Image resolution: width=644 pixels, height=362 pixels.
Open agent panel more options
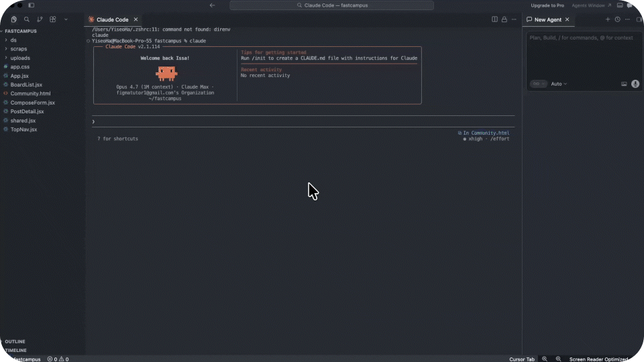click(x=627, y=19)
